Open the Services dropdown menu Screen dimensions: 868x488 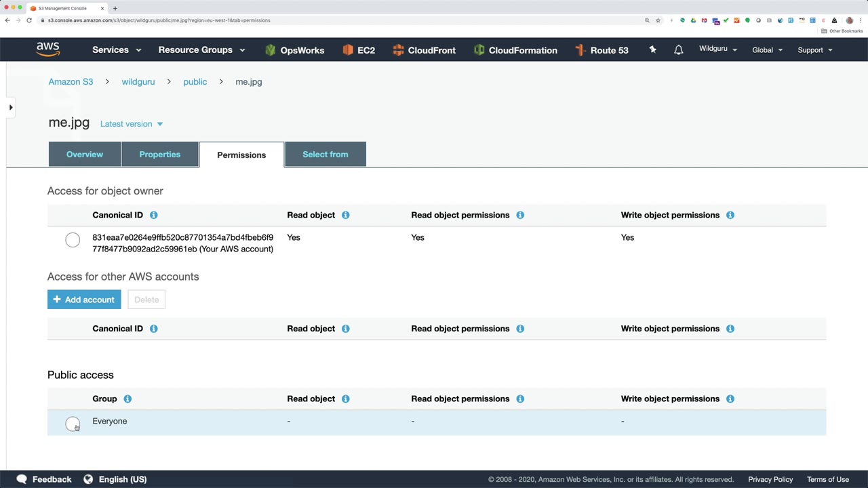[x=117, y=49]
